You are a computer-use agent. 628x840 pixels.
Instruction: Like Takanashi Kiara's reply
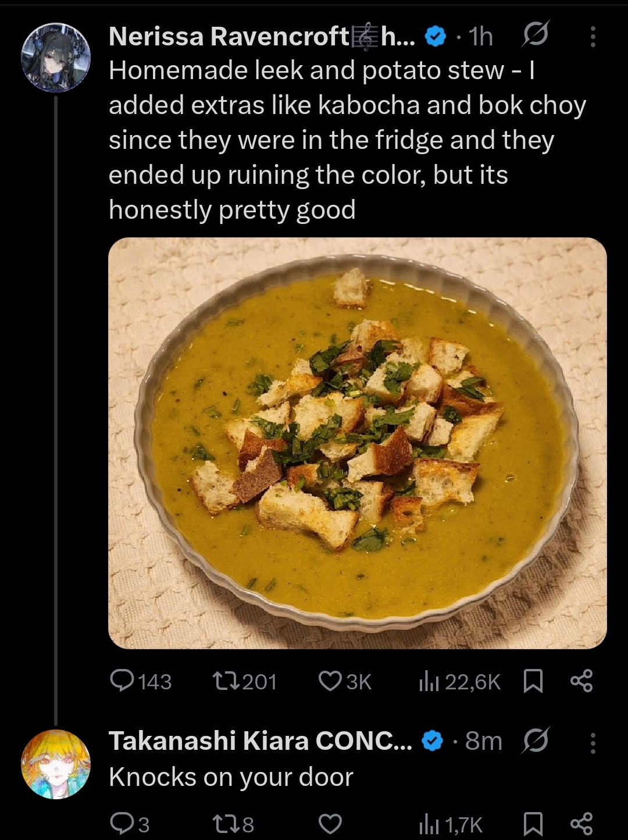tap(330, 824)
